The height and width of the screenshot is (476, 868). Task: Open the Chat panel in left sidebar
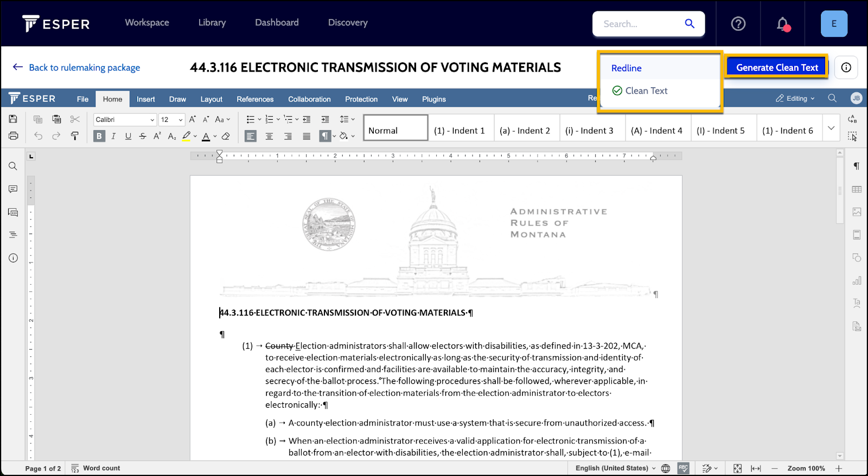pyautogui.click(x=13, y=213)
